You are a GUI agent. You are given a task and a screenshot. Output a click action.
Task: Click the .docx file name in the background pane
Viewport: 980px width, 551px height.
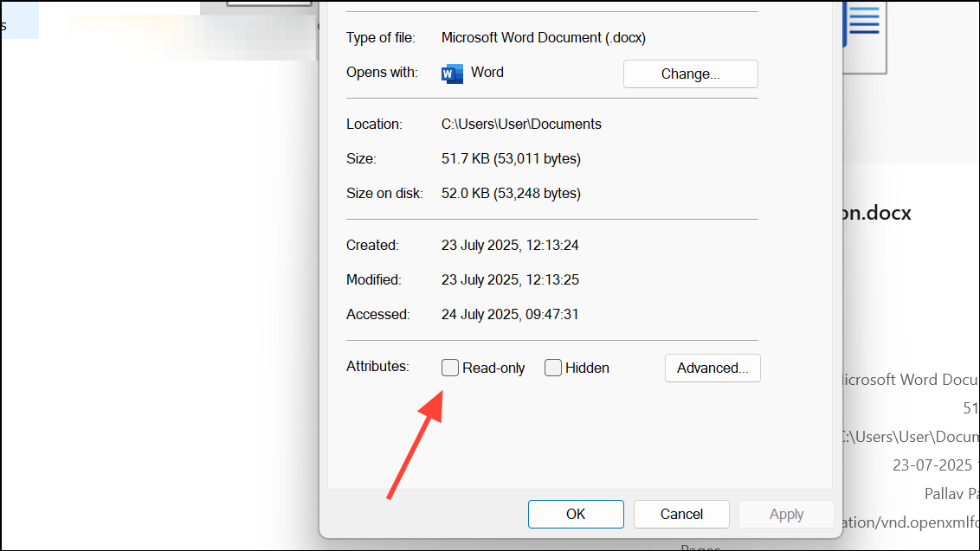tap(876, 213)
